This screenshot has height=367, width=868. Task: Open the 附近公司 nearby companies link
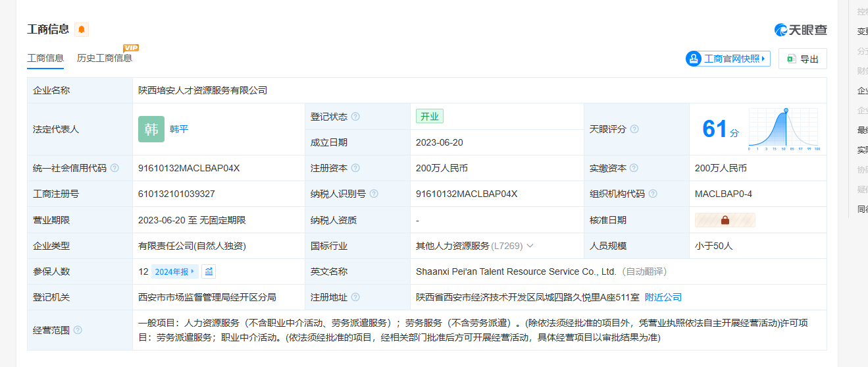coord(663,297)
